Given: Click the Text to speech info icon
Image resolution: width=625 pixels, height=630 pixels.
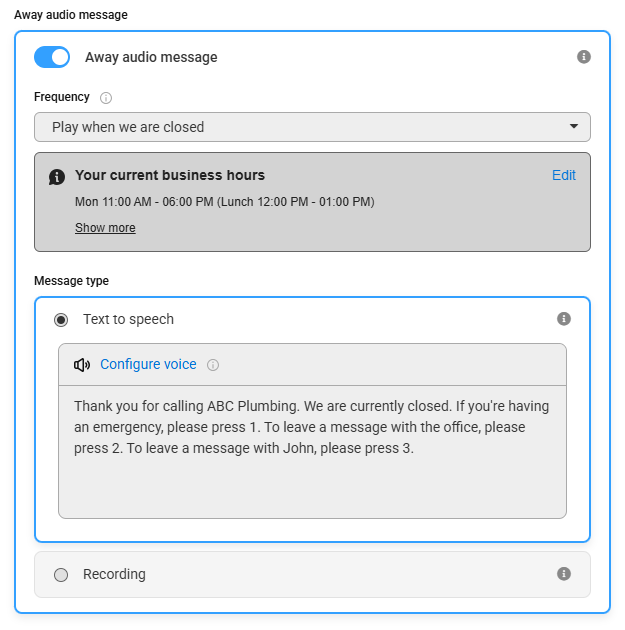Looking at the screenshot, I should (564, 319).
